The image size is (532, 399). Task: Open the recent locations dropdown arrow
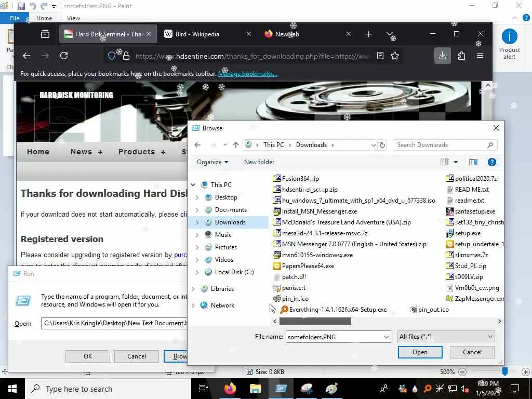(225, 145)
